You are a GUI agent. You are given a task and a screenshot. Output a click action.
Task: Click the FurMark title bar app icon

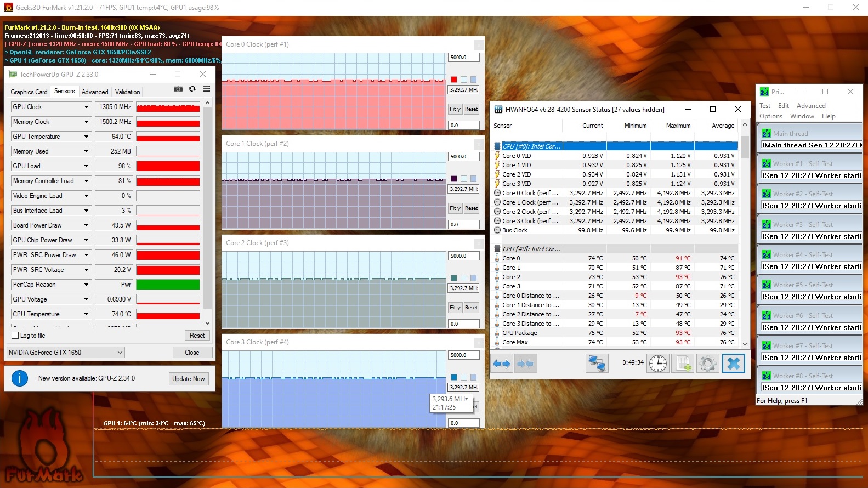(8, 8)
